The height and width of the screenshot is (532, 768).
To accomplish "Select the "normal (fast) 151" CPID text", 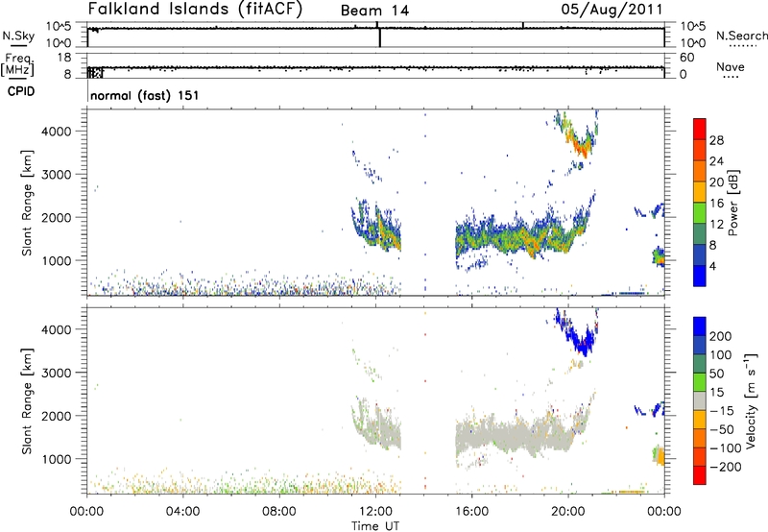I will tap(145, 95).
